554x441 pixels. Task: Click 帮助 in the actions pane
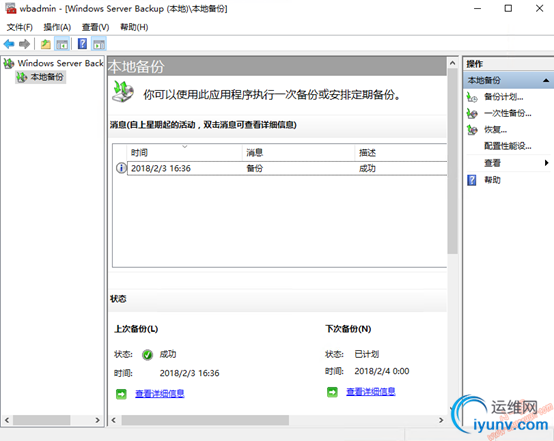(492, 180)
